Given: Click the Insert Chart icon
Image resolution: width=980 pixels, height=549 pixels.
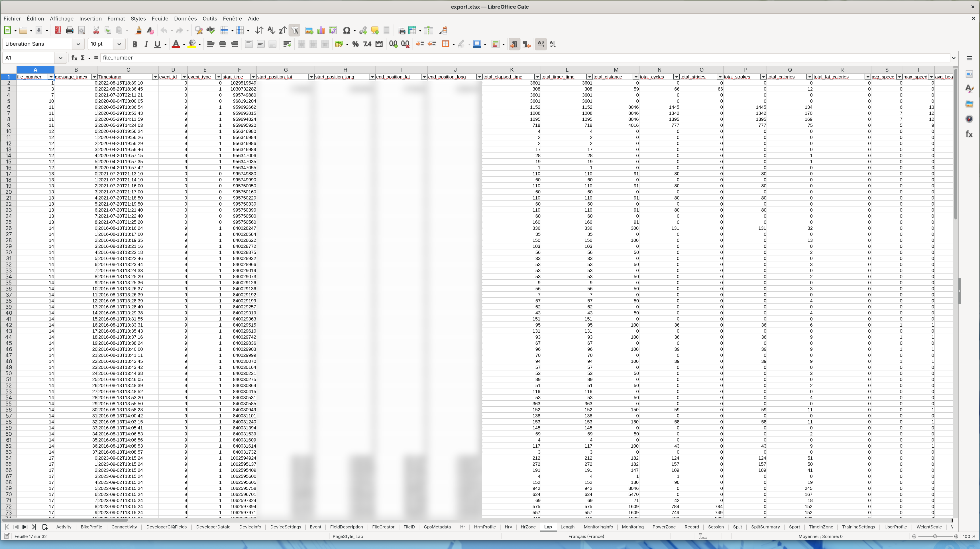Looking at the screenshot, I should click(321, 30).
